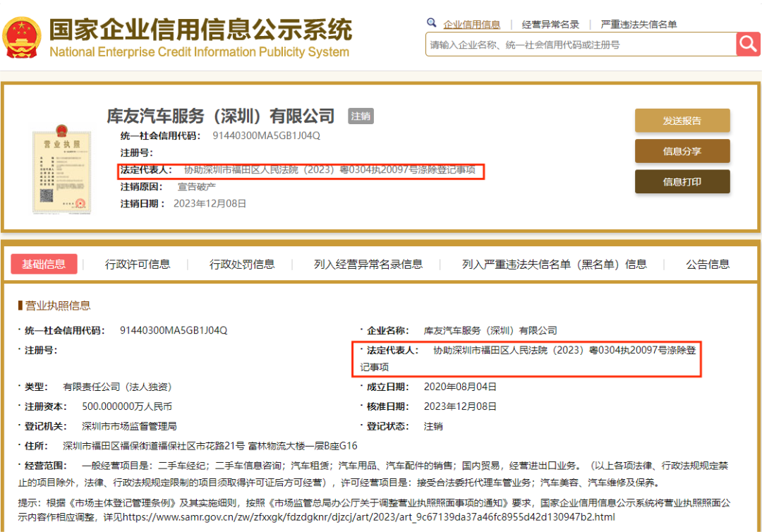Switch to the 公告信息 tab
The height and width of the screenshot is (532, 762).
click(x=708, y=264)
